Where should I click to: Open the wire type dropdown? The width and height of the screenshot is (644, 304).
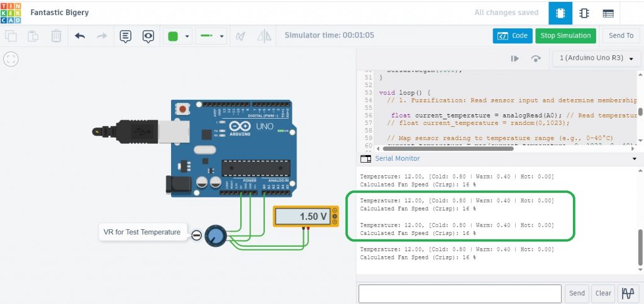211,36
